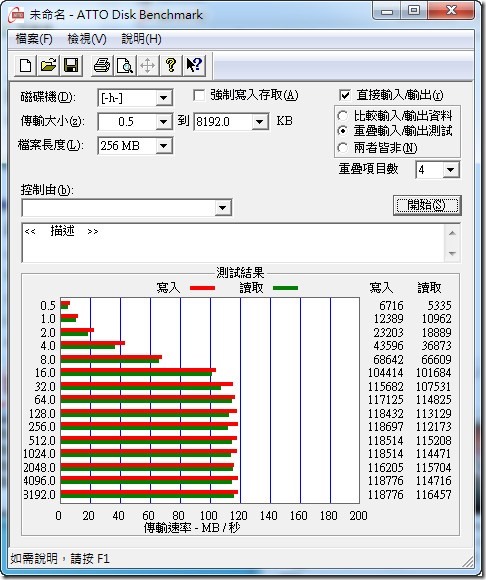Open a saved benchmark with folder icon

click(x=48, y=65)
